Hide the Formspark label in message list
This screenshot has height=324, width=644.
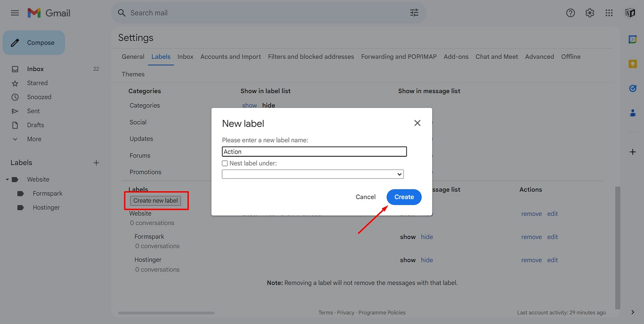[x=427, y=237]
